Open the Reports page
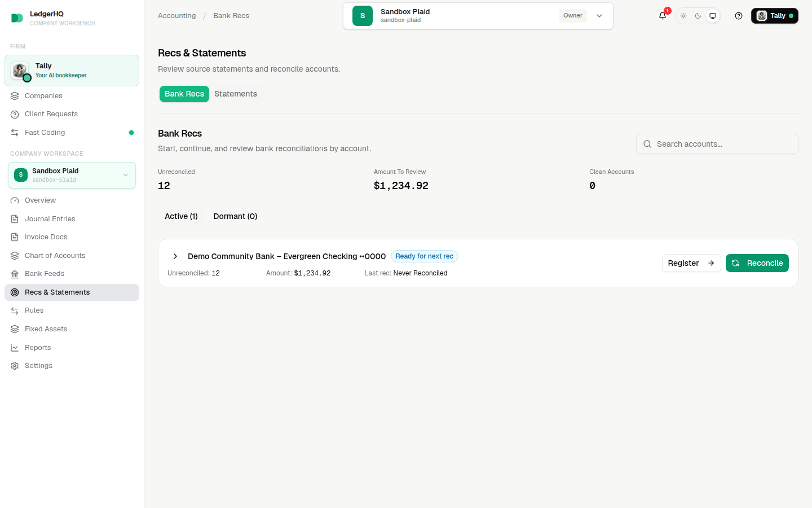Image resolution: width=812 pixels, height=508 pixels. pos(72,348)
